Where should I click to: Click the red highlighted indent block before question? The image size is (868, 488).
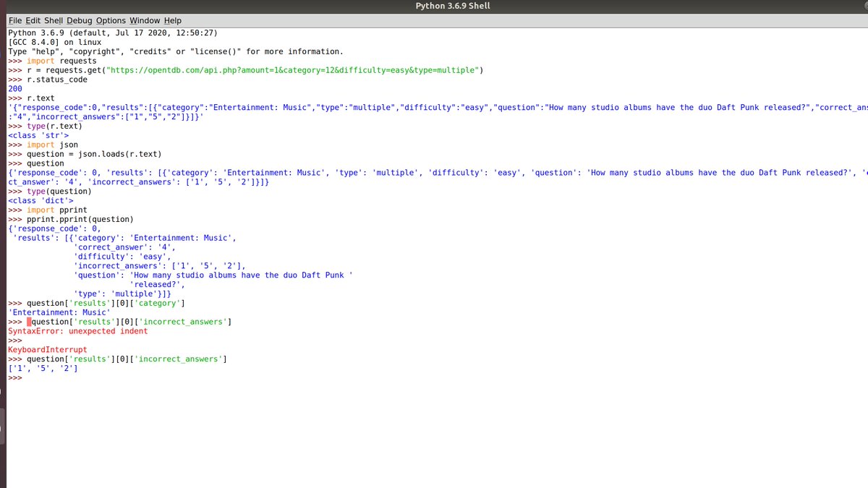[x=29, y=322]
